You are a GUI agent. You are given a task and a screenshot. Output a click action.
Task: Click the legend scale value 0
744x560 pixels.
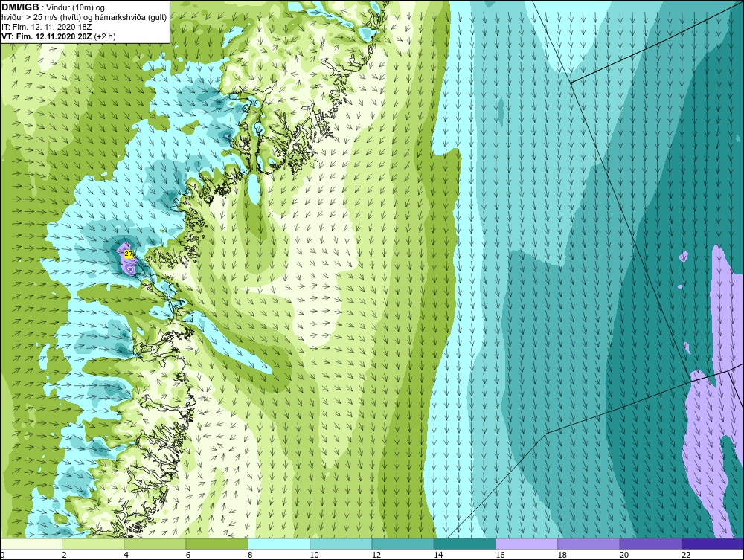(2, 556)
